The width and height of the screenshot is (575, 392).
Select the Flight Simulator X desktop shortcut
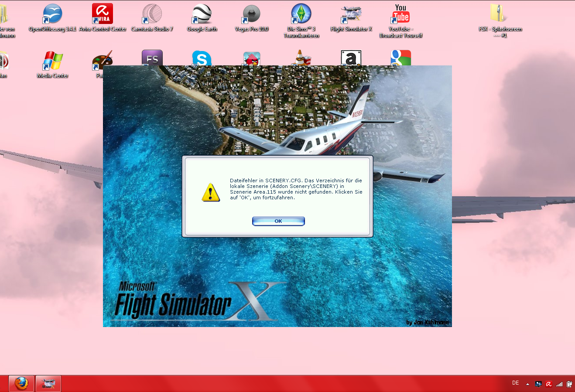(351, 17)
